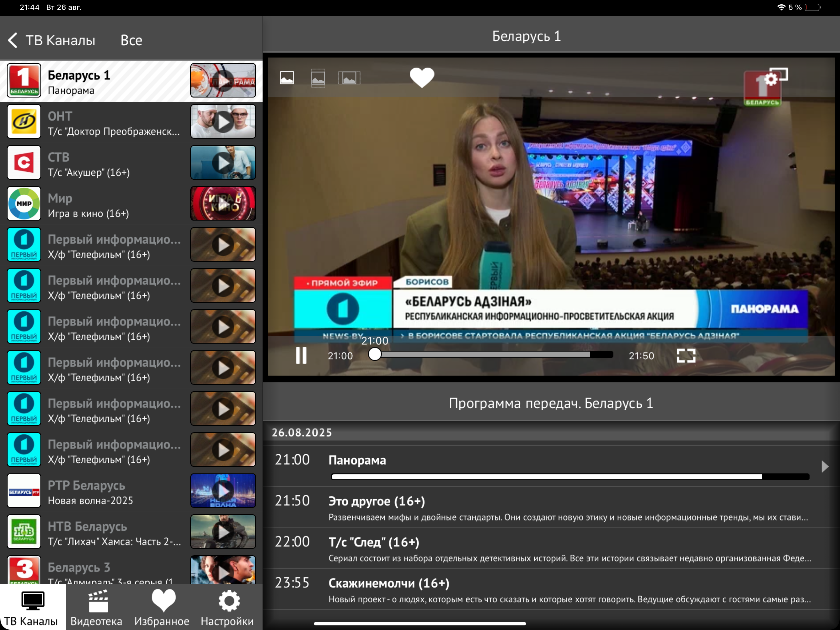840x630 pixels.
Task: Open the 'Т/с "Акушер" (16+)' programme line
Action: pyautogui.click(x=89, y=173)
